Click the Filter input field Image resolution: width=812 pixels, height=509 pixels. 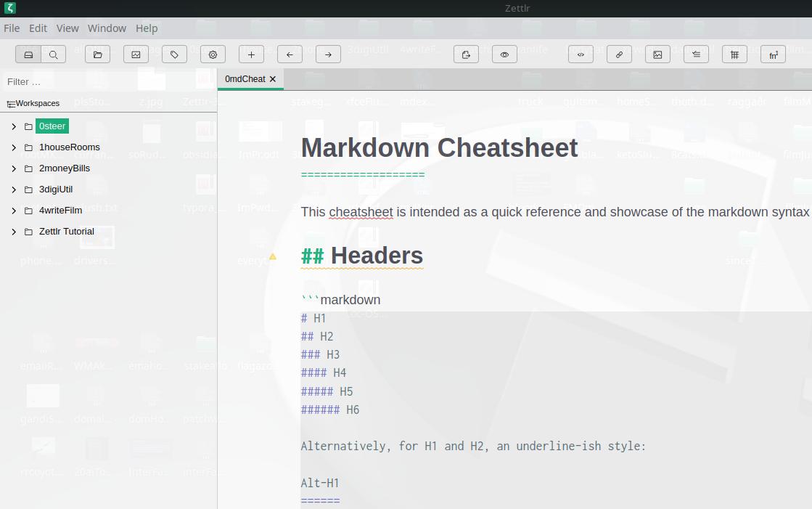click(x=108, y=82)
